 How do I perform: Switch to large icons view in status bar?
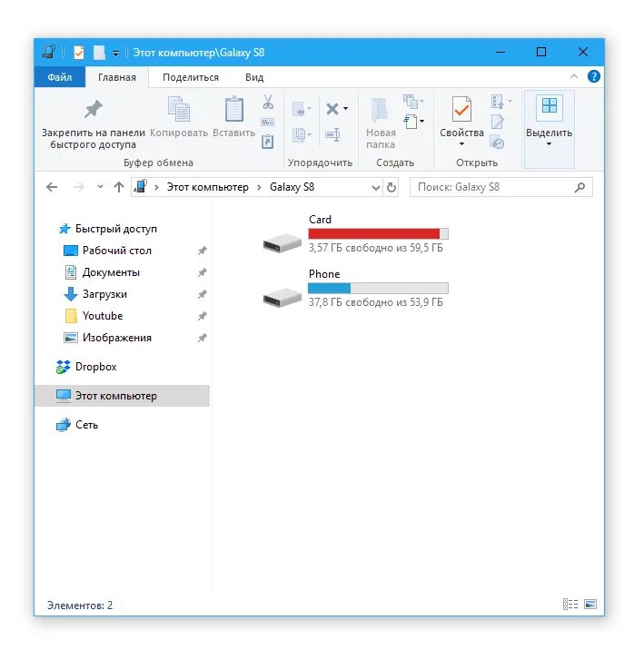point(590,604)
